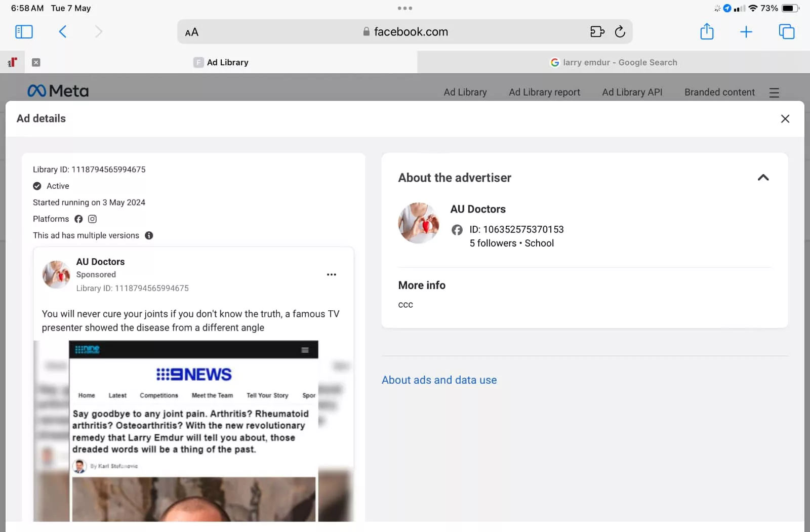Open the ad's three-dot options menu

point(331,274)
